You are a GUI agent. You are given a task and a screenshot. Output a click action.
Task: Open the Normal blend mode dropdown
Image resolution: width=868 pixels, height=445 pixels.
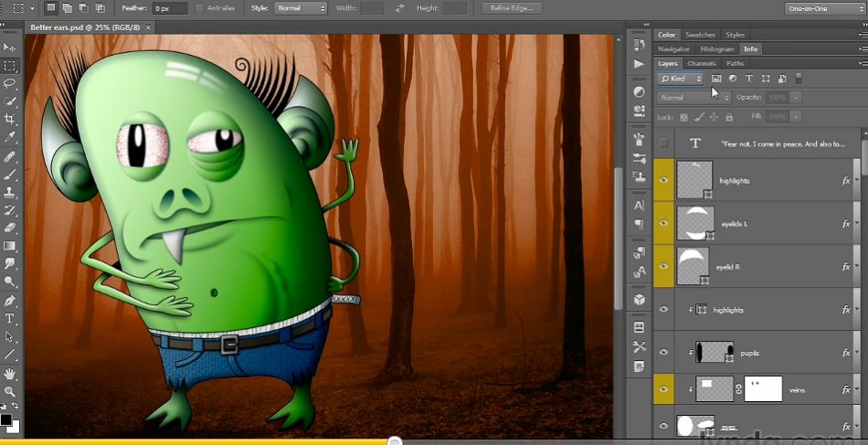(x=693, y=98)
